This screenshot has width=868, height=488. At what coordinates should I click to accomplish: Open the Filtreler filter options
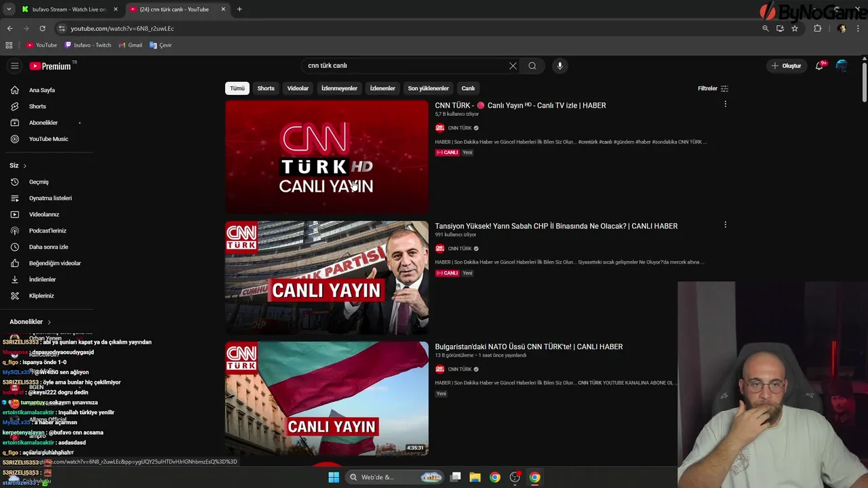[x=713, y=88]
